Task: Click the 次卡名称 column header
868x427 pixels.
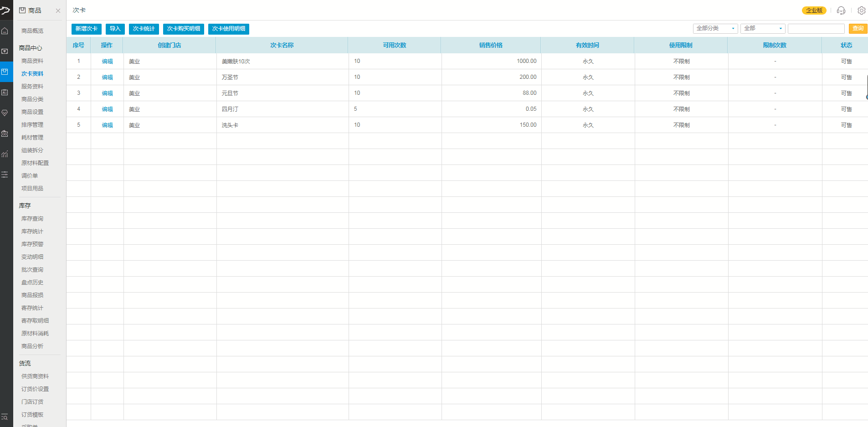Action: [x=282, y=45]
